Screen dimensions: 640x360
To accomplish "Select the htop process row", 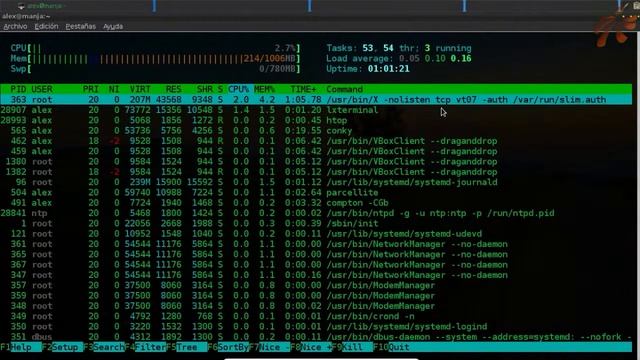I will (316, 120).
